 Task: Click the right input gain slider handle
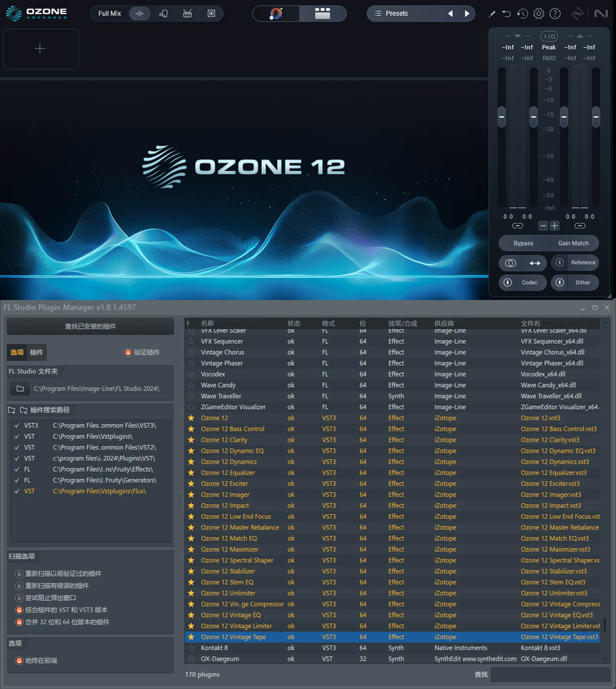[534, 117]
